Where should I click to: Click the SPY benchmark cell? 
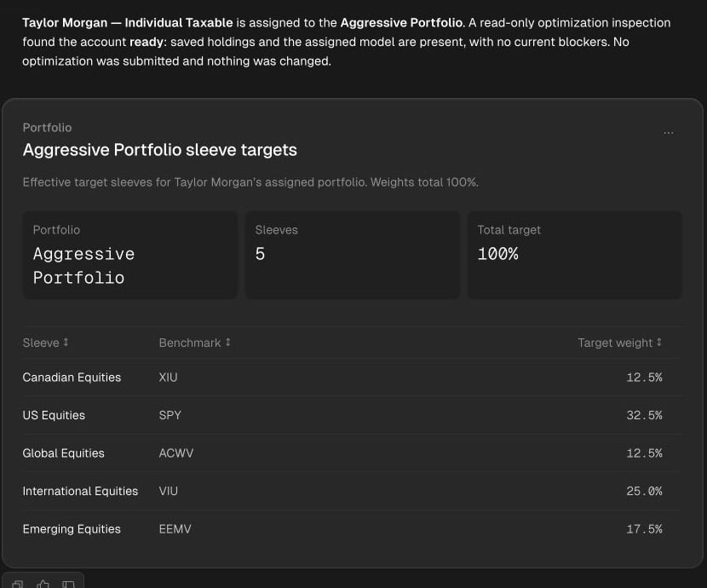point(170,415)
